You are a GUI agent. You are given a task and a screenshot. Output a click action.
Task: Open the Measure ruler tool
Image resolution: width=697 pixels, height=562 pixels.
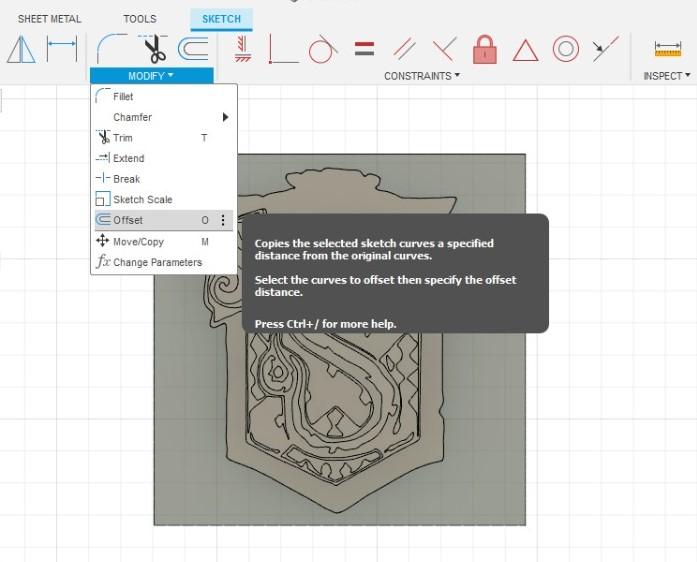coord(668,49)
